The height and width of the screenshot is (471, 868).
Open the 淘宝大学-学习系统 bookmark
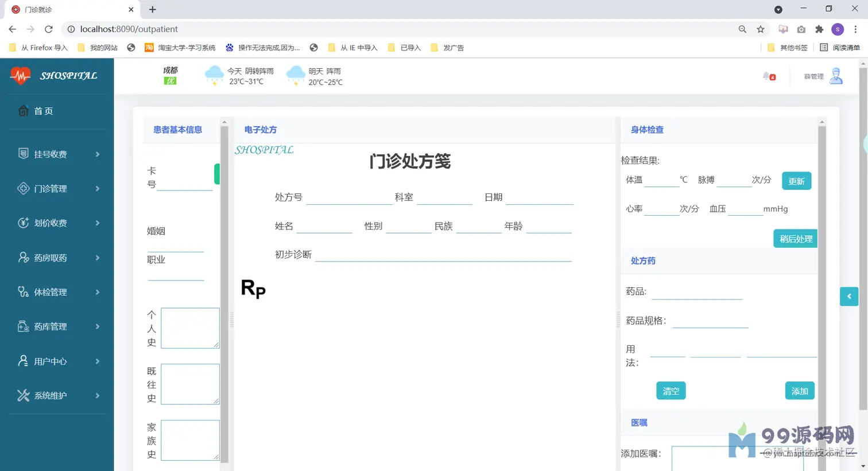pos(180,48)
